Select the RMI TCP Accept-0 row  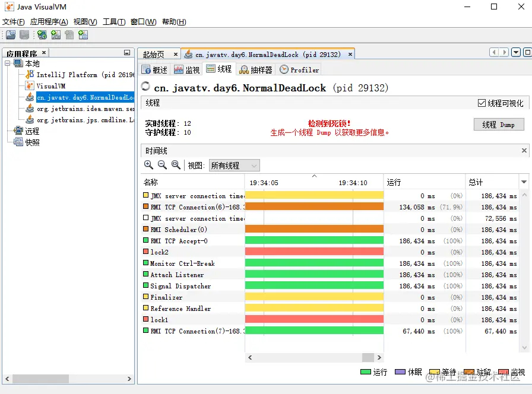(x=330, y=241)
